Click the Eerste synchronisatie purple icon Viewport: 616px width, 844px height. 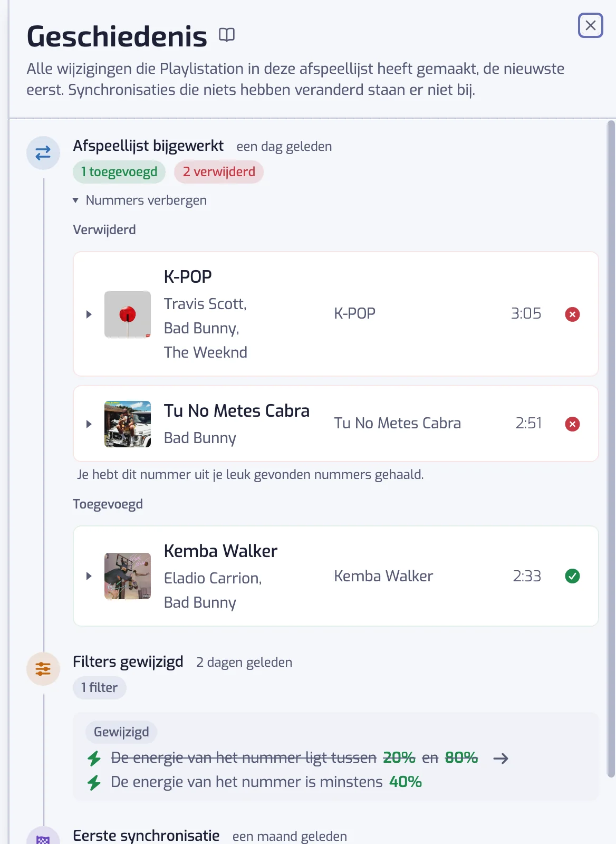[x=43, y=836]
